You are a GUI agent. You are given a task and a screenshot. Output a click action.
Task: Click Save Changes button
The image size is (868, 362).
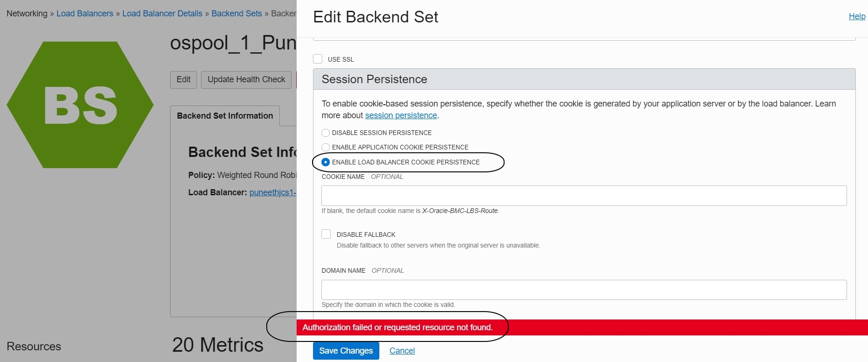click(x=346, y=351)
